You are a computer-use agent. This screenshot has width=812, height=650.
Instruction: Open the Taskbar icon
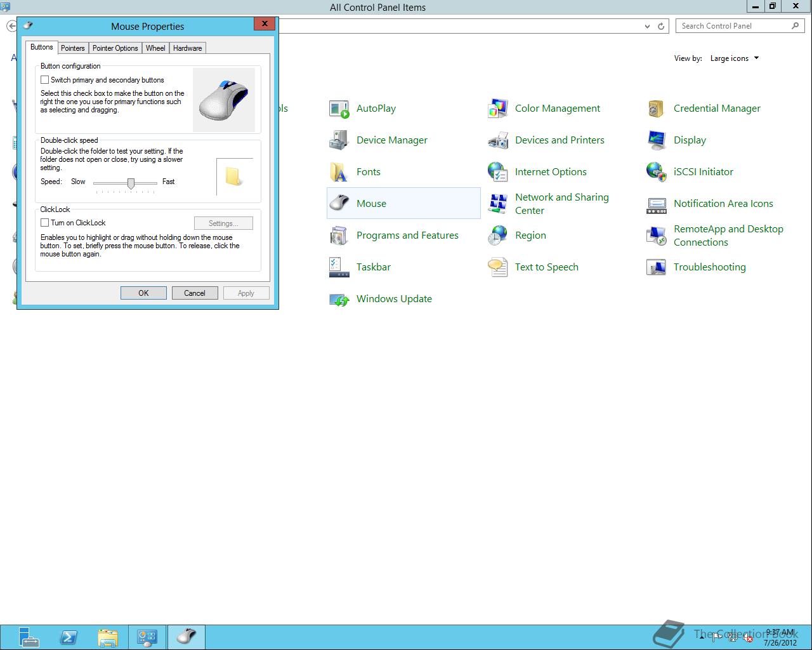tap(339, 267)
